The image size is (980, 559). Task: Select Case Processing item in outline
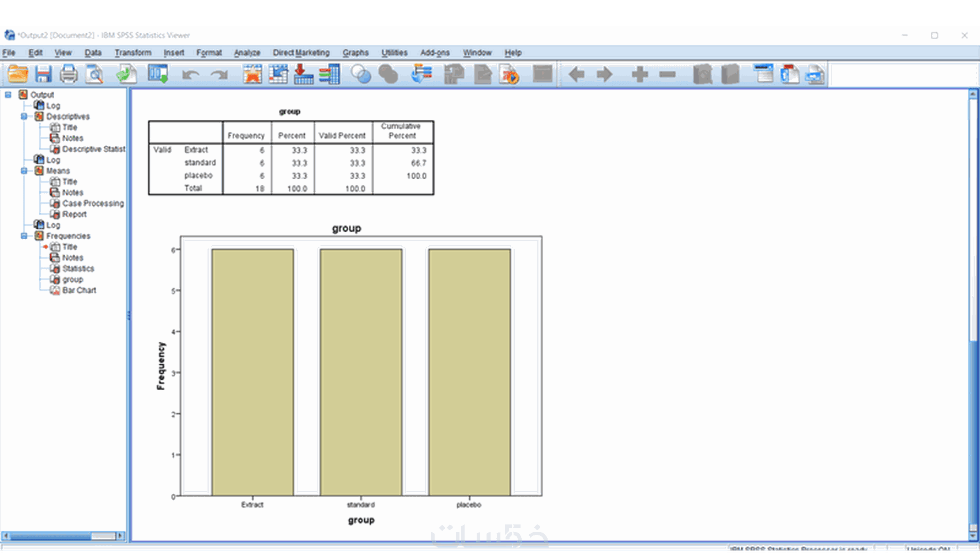click(x=93, y=203)
